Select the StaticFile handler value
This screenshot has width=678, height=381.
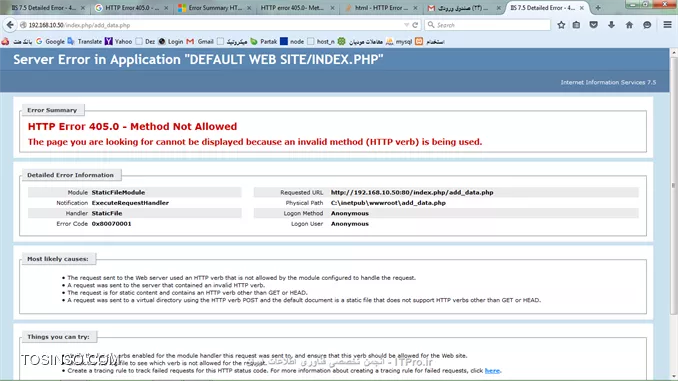click(107, 213)
